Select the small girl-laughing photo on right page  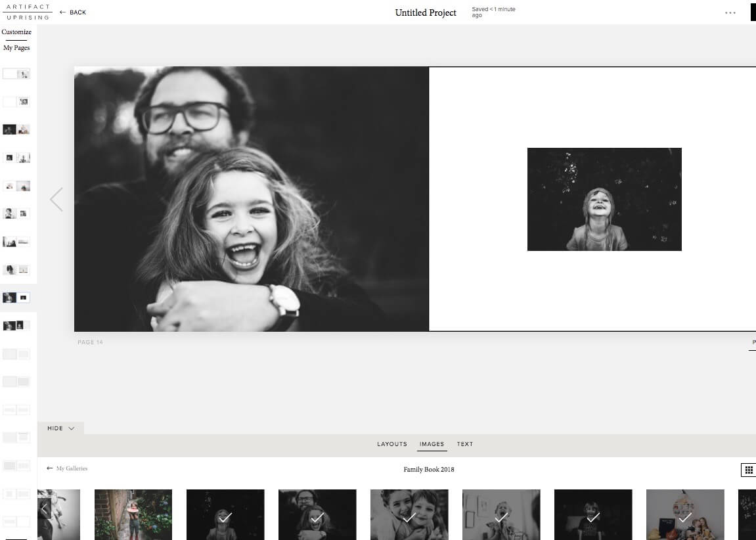[x=604, y=199]
